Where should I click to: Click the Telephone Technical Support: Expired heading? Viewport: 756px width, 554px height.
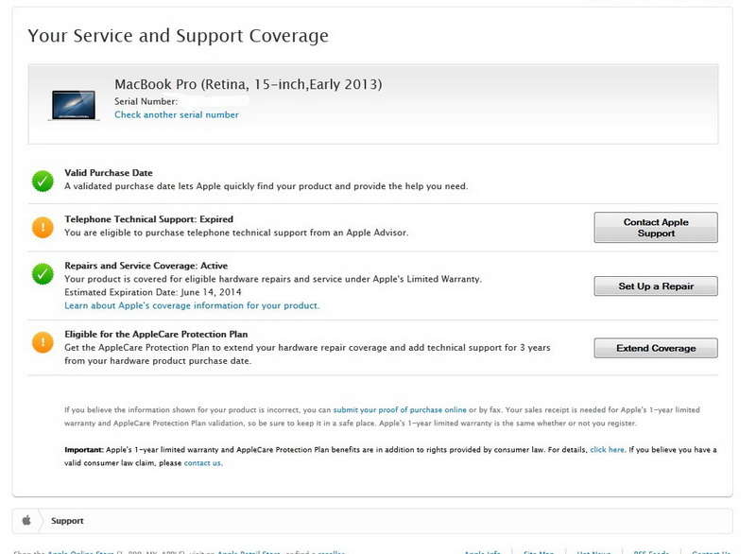coord(148,219)
